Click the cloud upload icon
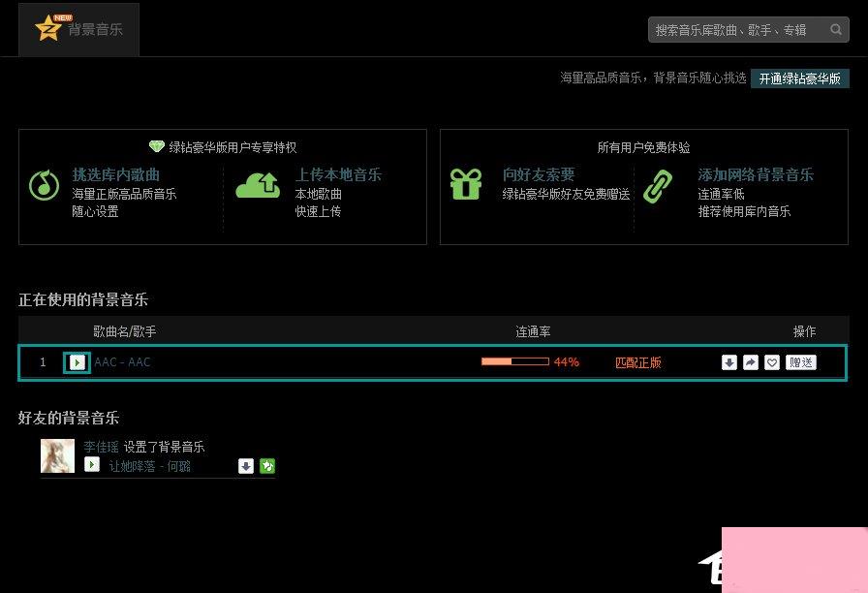 258,185
